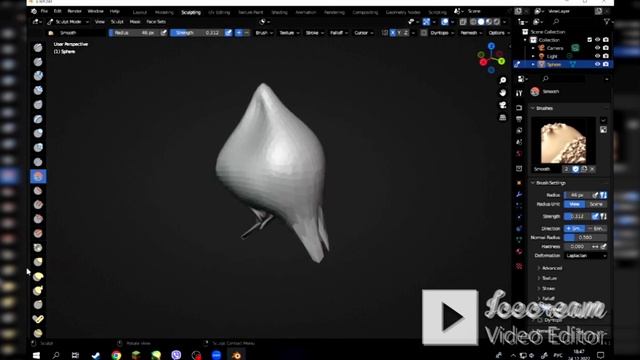Toggle X axis symmetry in header

coord(392,33)
